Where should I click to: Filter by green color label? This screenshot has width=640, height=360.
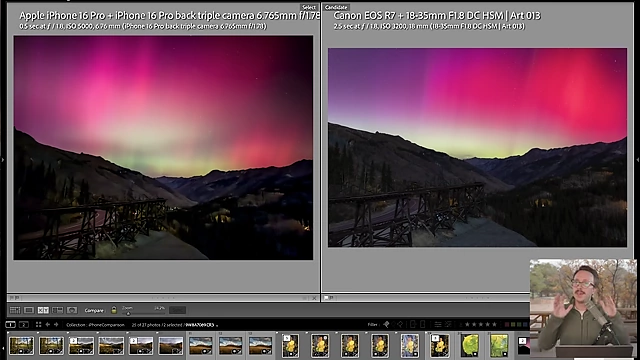pyautogui.click(x=519, y=324)
